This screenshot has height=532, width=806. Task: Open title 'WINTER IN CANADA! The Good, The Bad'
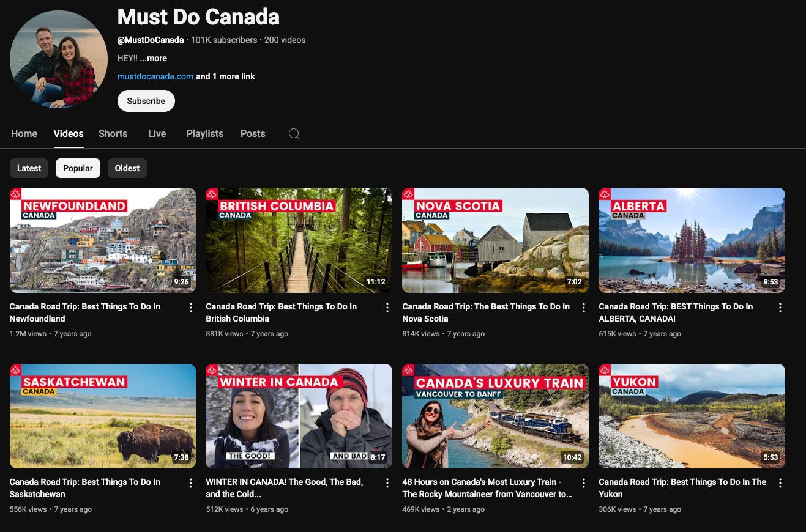[285, 488]
